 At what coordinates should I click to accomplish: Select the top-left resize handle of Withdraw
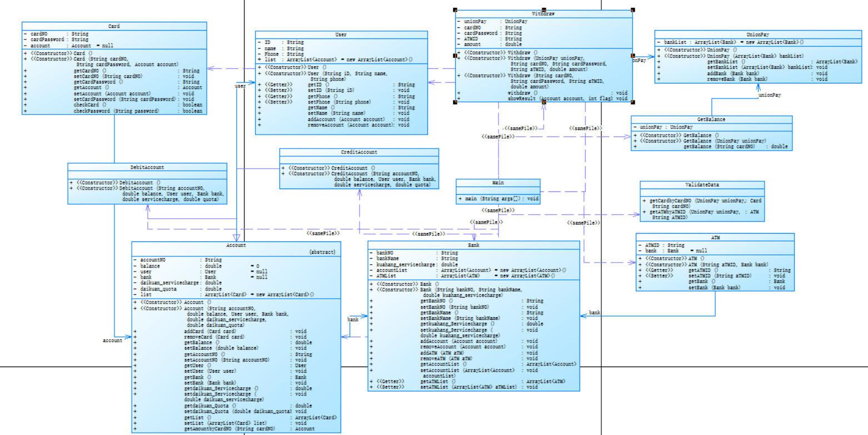(456, 10)
